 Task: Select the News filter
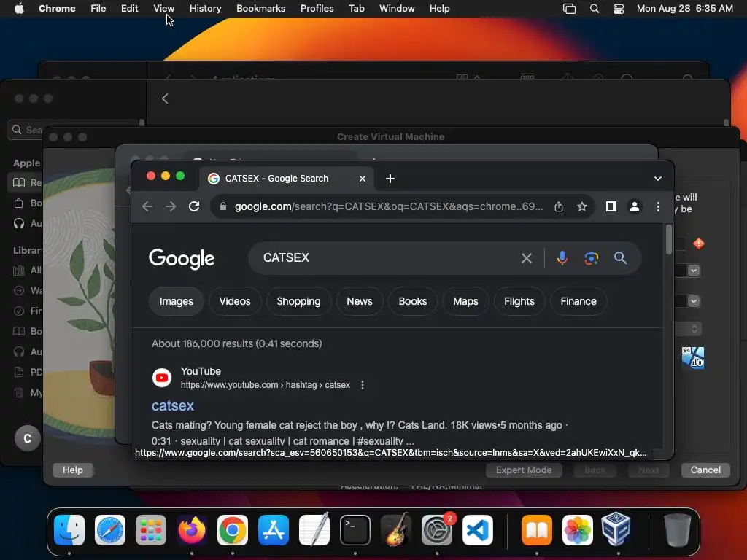[x=360, y=301]
